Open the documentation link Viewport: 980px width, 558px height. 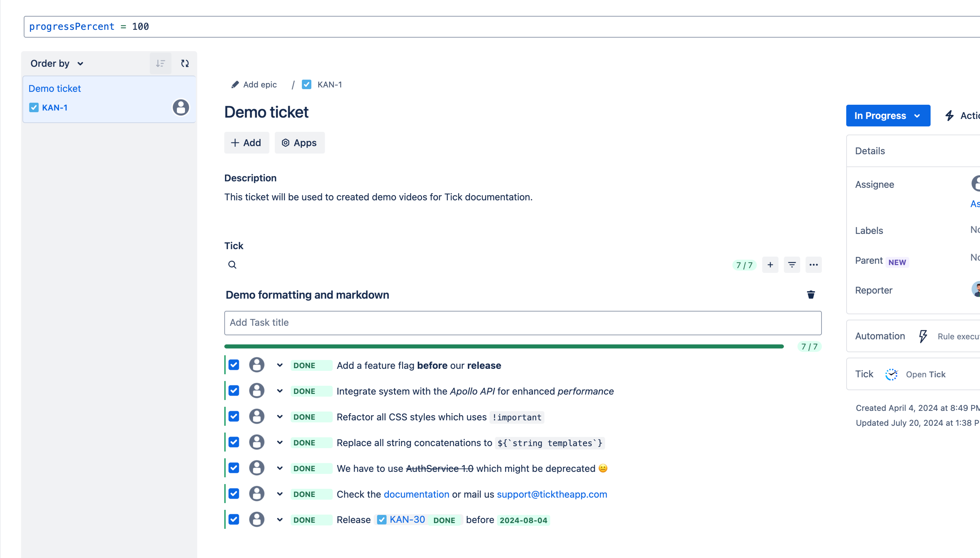click(416, 494)
